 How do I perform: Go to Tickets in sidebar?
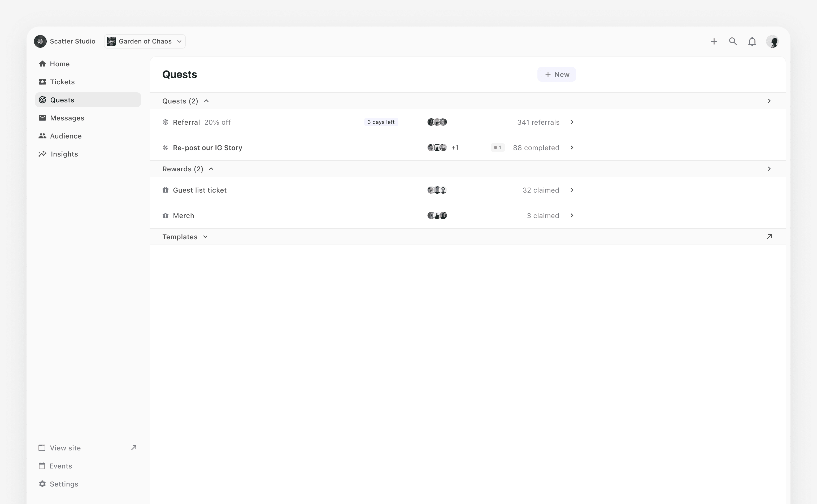tap(62, 82)
